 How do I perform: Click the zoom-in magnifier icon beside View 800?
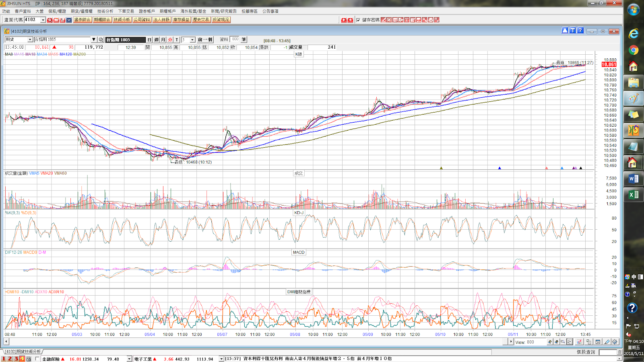pyautogui.click(x=550, y=342)
